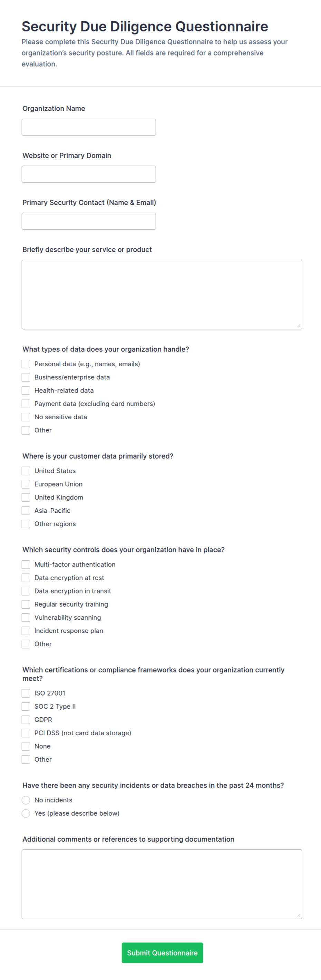Check Data encryption in transit
Screen dimensions: 321x980
pos(26,591)
